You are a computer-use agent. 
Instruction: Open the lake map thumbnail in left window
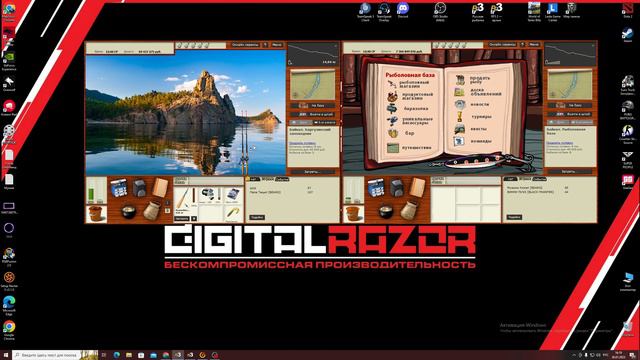[x=313, y=85]
